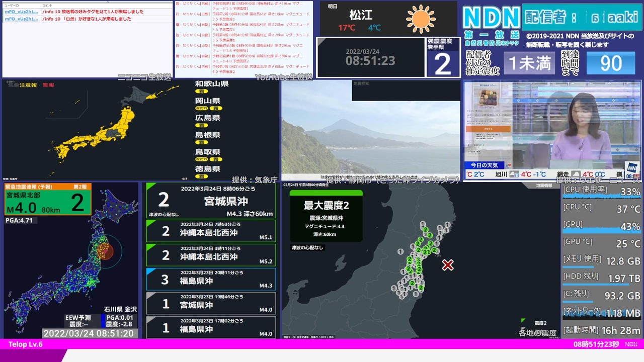Click the 津波の心配なし label on the intensity map
Image resolution: width=644 pixels, height=362 pixels.
(307, 248)
